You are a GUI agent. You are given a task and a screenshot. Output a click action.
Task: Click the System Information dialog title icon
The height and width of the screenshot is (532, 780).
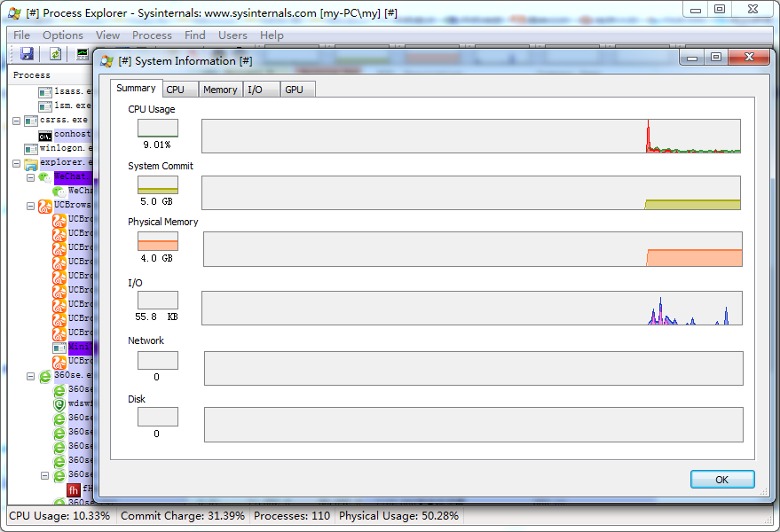coord(106,61)
